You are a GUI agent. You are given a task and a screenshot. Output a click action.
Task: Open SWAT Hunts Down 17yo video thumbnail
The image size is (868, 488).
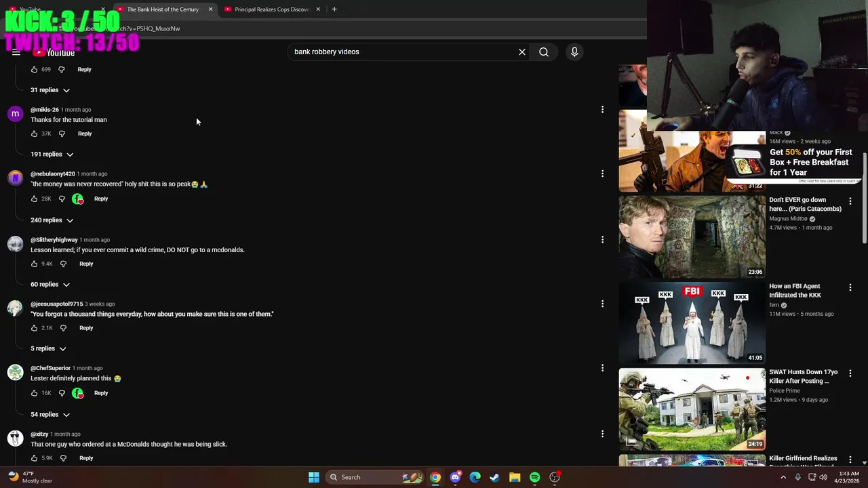coord(692,409)
